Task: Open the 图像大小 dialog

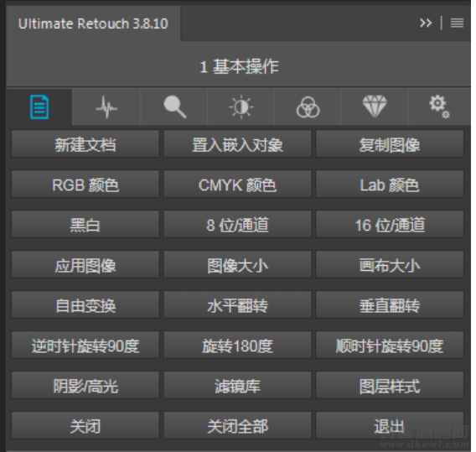Action: click(237, 265)
